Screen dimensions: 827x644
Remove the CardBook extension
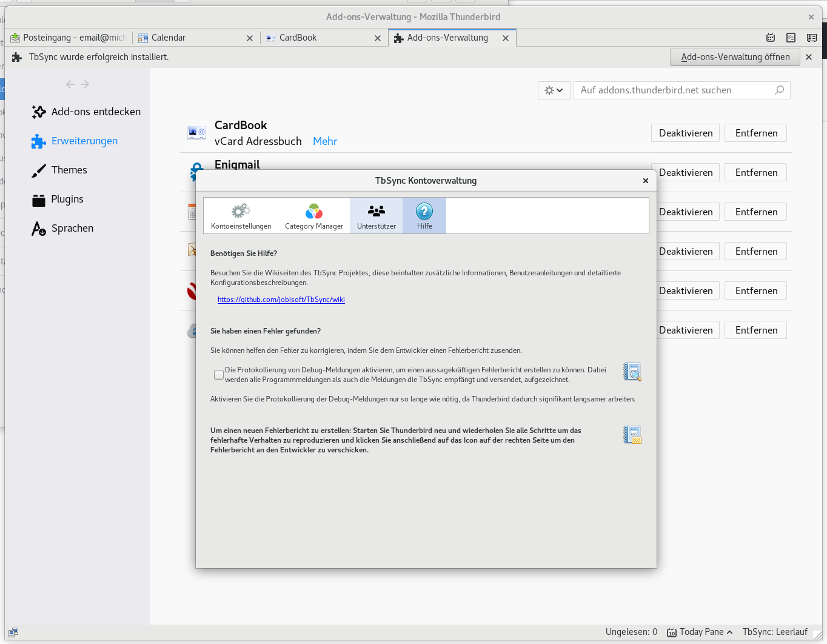click(x=756, y=133)
